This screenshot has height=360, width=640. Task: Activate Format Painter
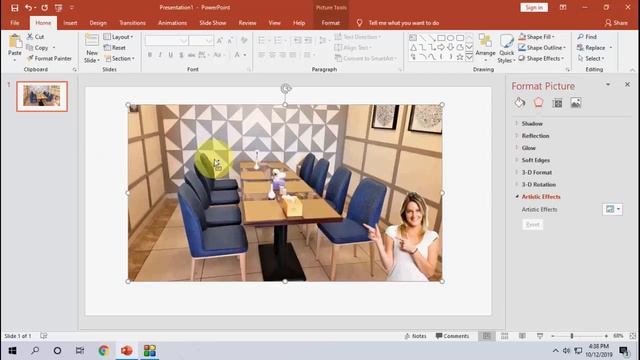(49, 58)
